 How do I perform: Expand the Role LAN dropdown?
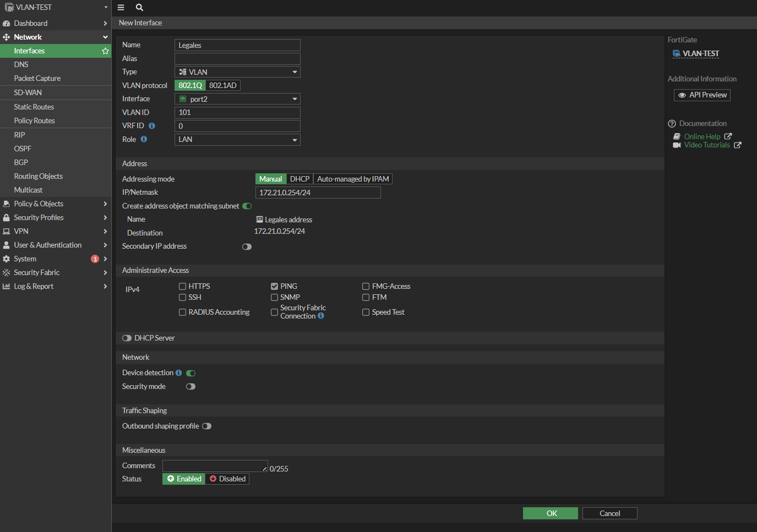coord(237,140)
